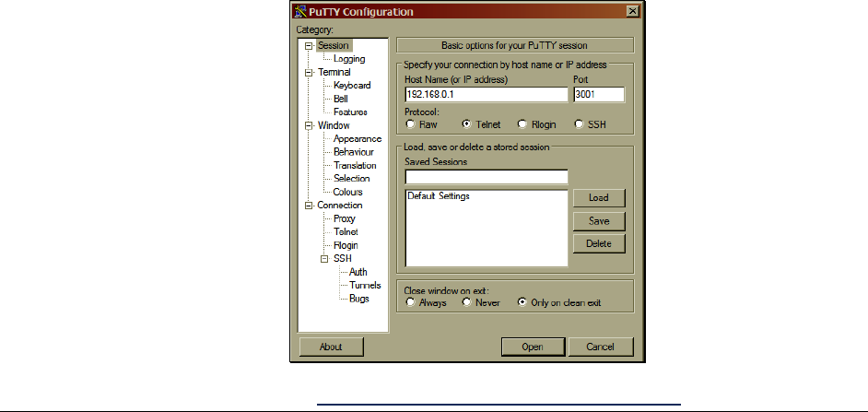Click the Load button
The image size is (868, 412).
(x=599, y=197)
